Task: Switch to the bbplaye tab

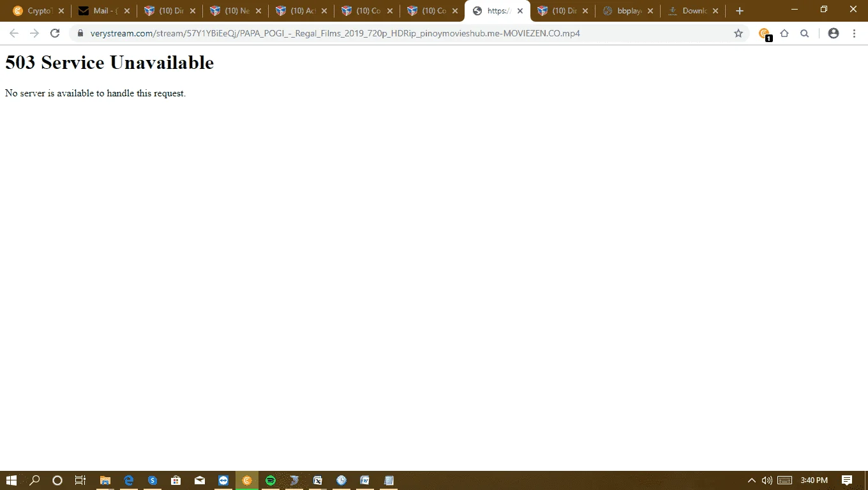Action: click(629, 11)
